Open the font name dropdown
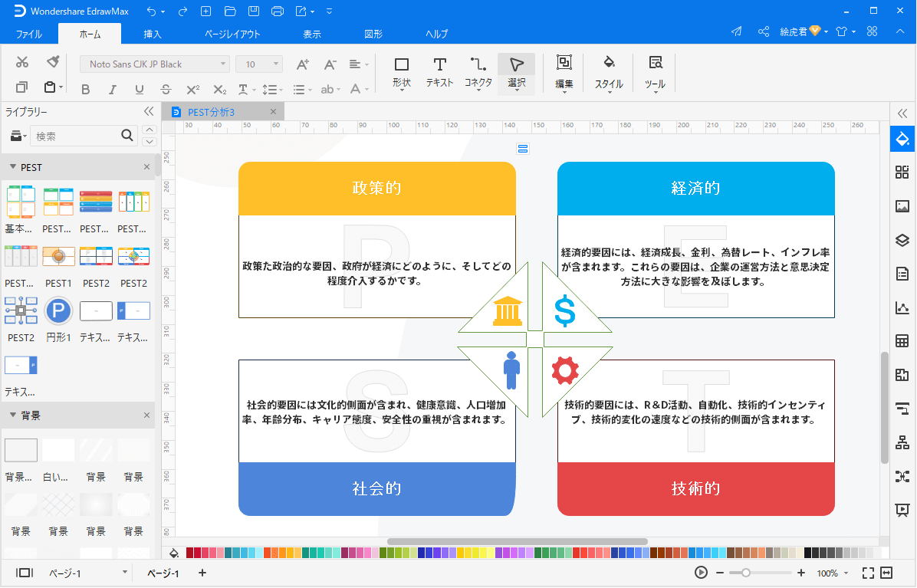 point(154,64)
